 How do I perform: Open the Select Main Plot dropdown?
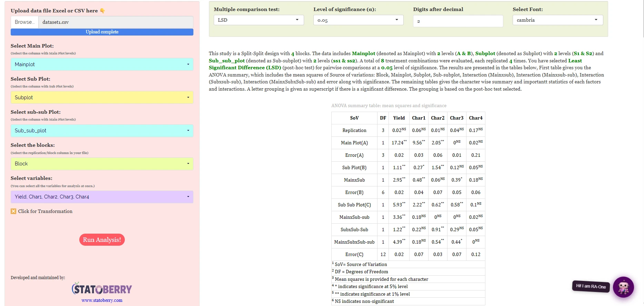(x=102, y=64)
